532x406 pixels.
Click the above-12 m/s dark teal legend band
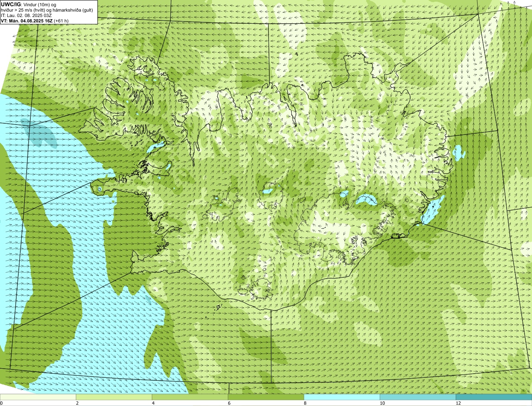pos(494,397)
